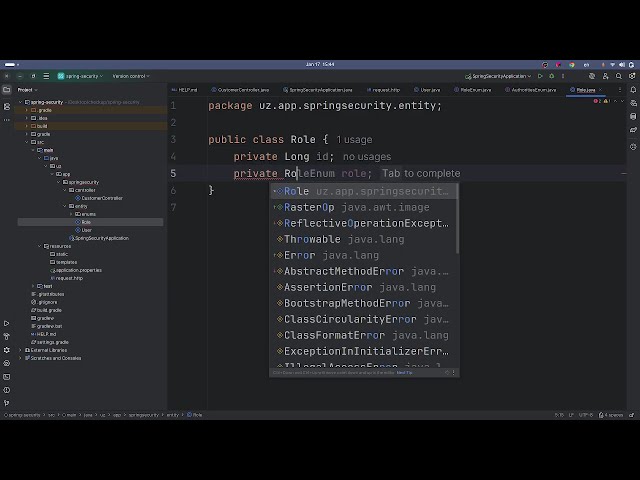Open the Project view selector dropdown
The width and height of the screenshot is (640, 480).
[x=27, y=90]
